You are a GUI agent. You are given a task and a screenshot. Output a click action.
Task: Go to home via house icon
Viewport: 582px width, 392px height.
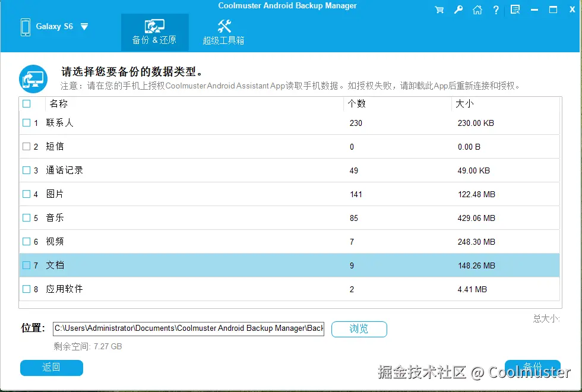(477, 10)
